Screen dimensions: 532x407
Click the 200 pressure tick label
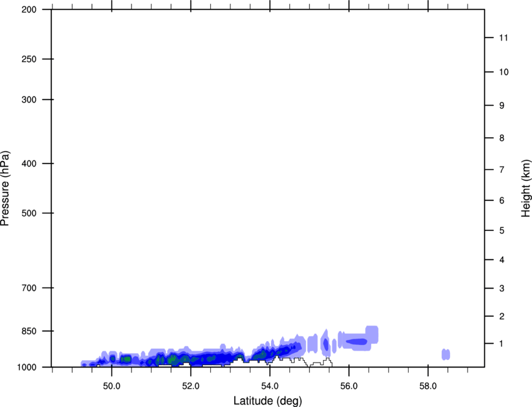[29, 9]
